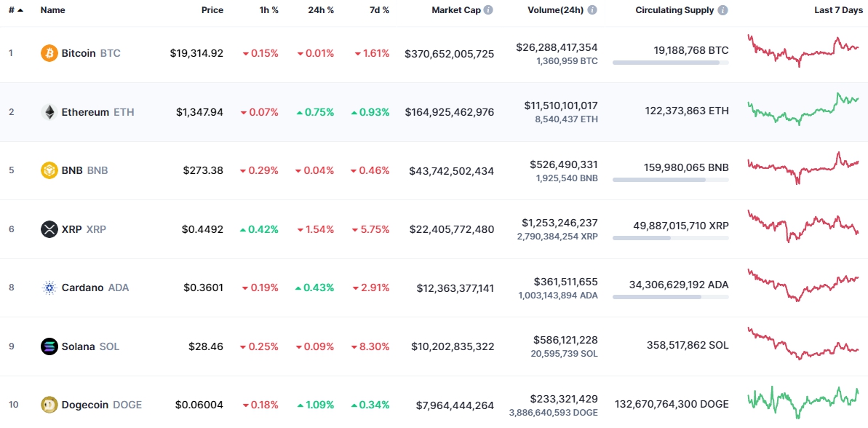This screenshot has width=868, height=428.
Task: Sort the table by Name column
Action: [53, 10]
